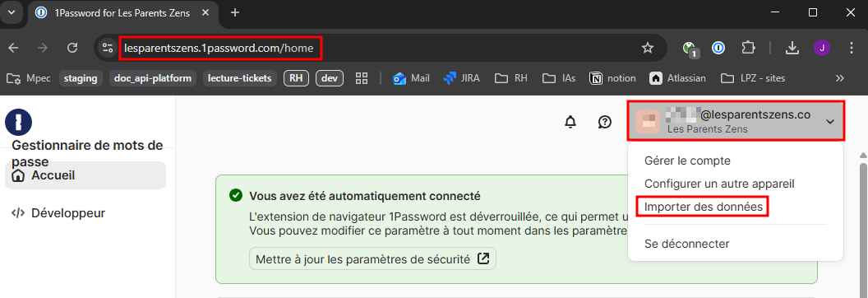Open the lecture-tickets bookmark

point(240,78)
